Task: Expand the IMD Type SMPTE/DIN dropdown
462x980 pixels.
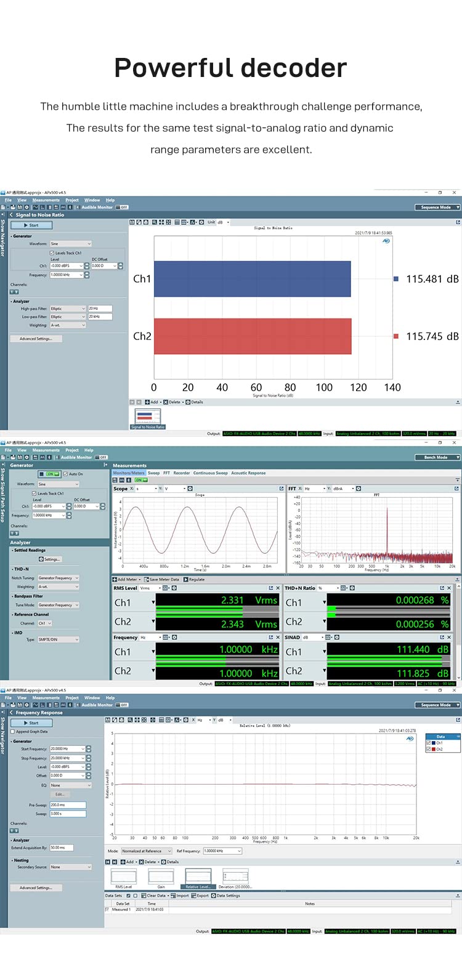Action: coord(59,639)
